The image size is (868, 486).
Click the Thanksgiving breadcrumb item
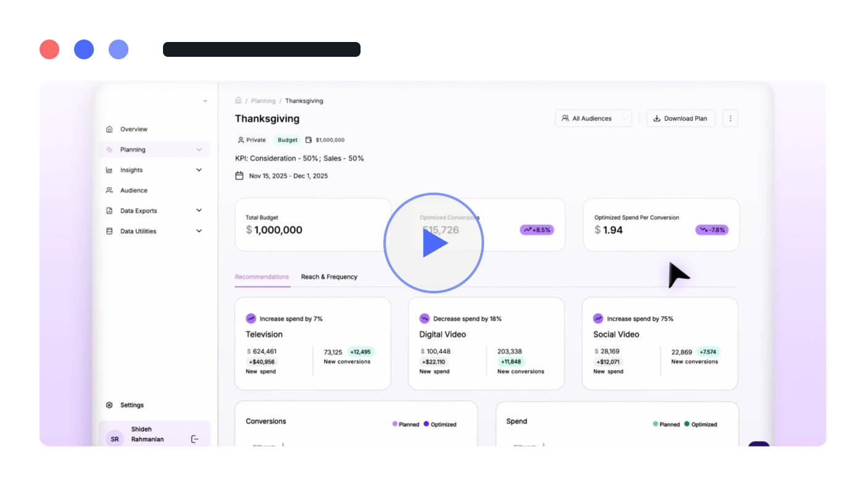[x=304, y=101]
